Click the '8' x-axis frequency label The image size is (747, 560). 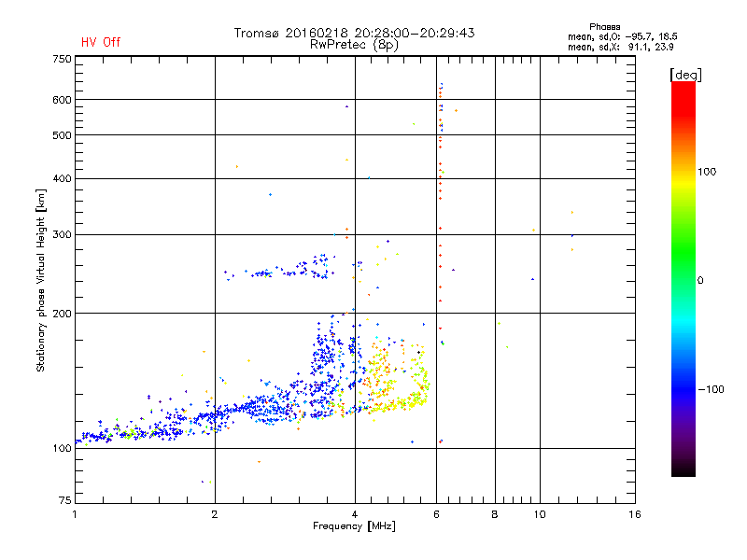point(495,514)
